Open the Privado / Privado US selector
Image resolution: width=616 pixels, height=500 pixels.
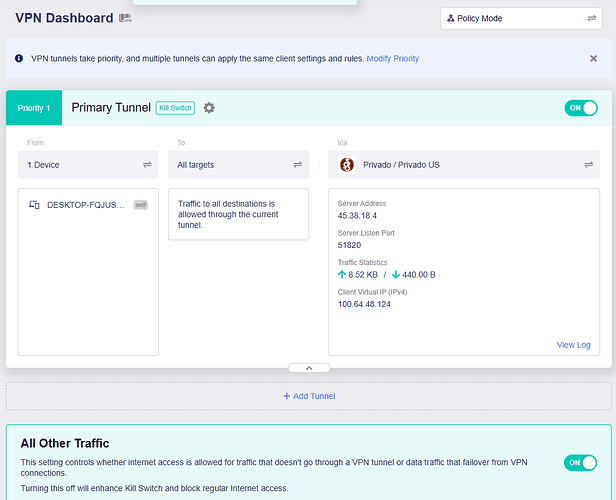(464, 165)
